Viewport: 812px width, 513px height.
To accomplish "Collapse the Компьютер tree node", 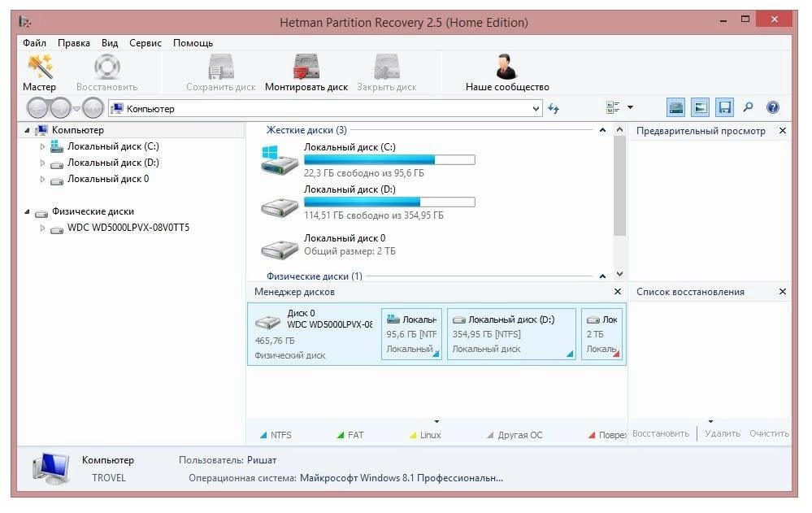I will click(x=27, y=131).
